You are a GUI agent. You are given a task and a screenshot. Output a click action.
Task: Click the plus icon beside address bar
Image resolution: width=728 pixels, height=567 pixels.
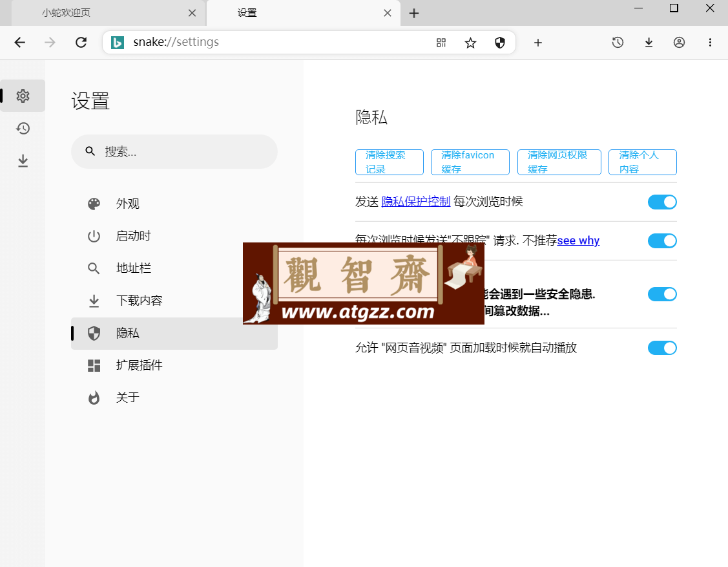coord(537,43)
